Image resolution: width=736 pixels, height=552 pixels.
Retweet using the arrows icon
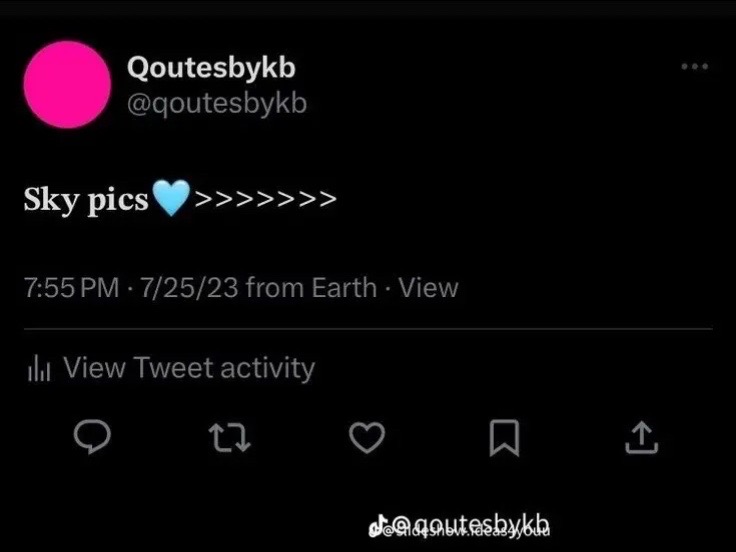pos(230,437)
